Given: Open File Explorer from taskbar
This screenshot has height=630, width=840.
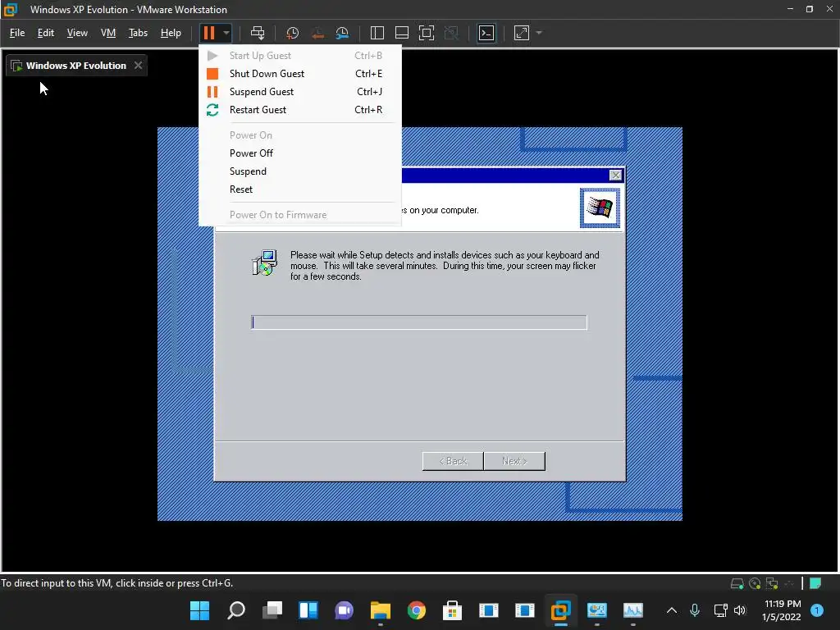Looking at the screenshot, I should (x=381, y=610).
